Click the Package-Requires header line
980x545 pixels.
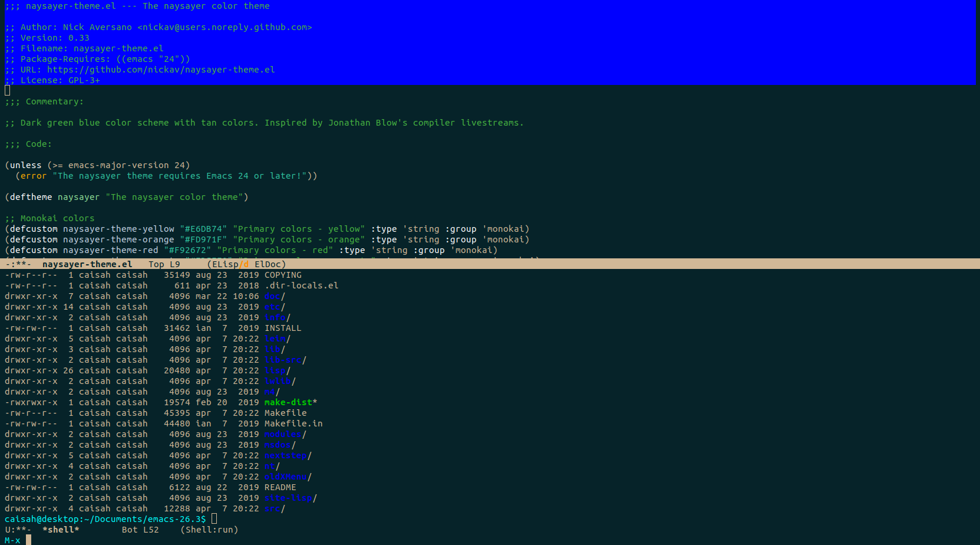coord(97,59)
